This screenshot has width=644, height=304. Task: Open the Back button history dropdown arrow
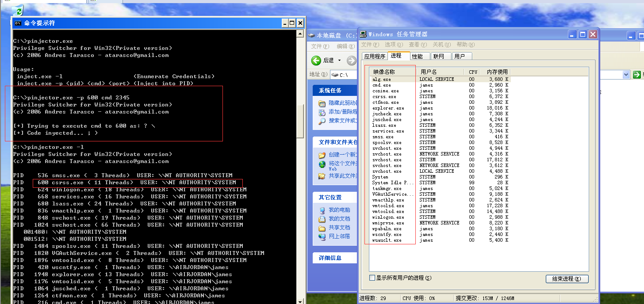point(340,61)
